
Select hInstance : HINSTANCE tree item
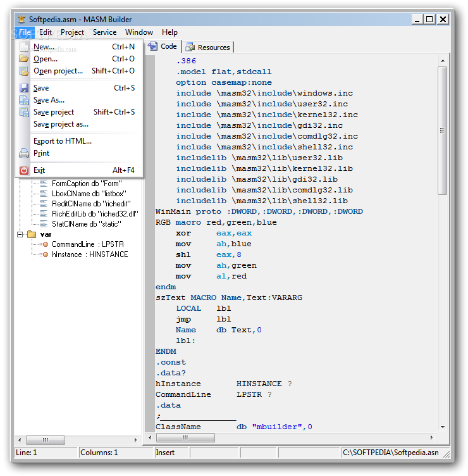pyautogui.click(x=90, y=254)
